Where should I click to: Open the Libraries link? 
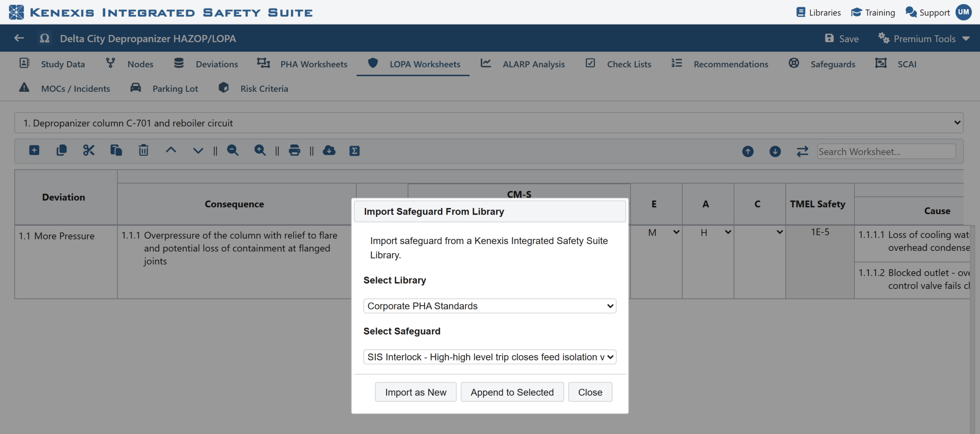tap(825, 13)
